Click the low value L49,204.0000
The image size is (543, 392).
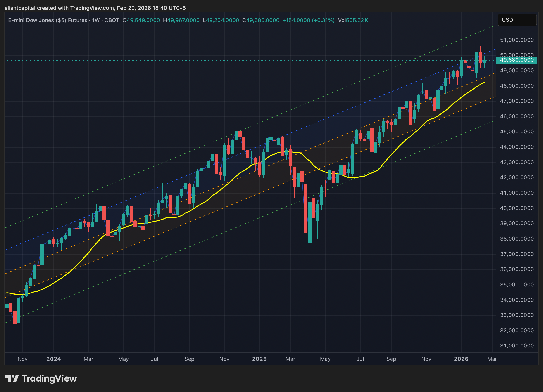[x=221, y=20]
